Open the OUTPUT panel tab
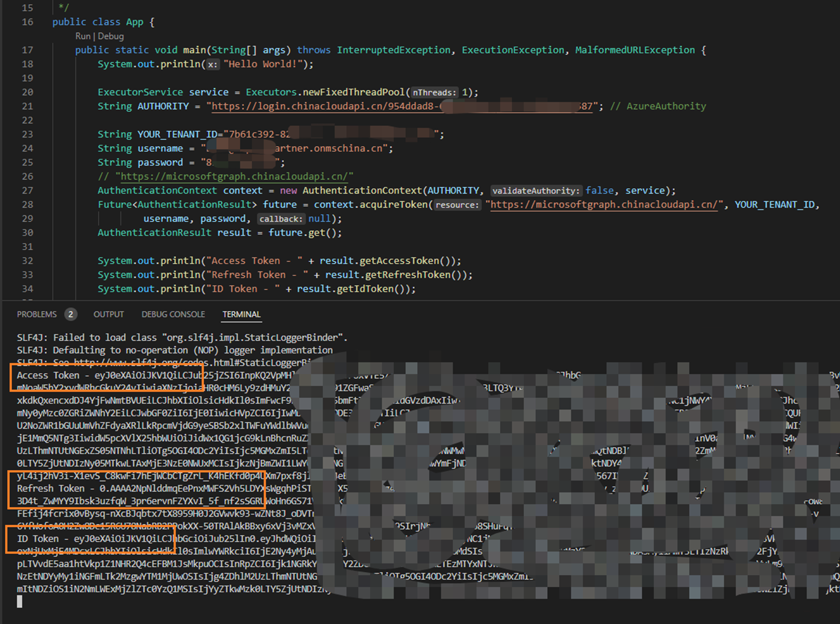The width and height of the screenshot is (840, 624). tap(108, 315)
